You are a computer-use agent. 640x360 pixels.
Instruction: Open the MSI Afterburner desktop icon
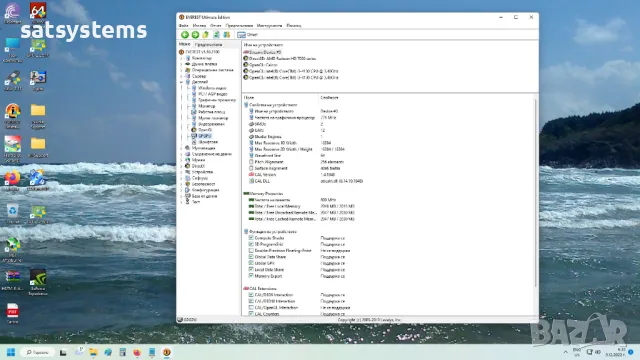(x=12, y=249)
